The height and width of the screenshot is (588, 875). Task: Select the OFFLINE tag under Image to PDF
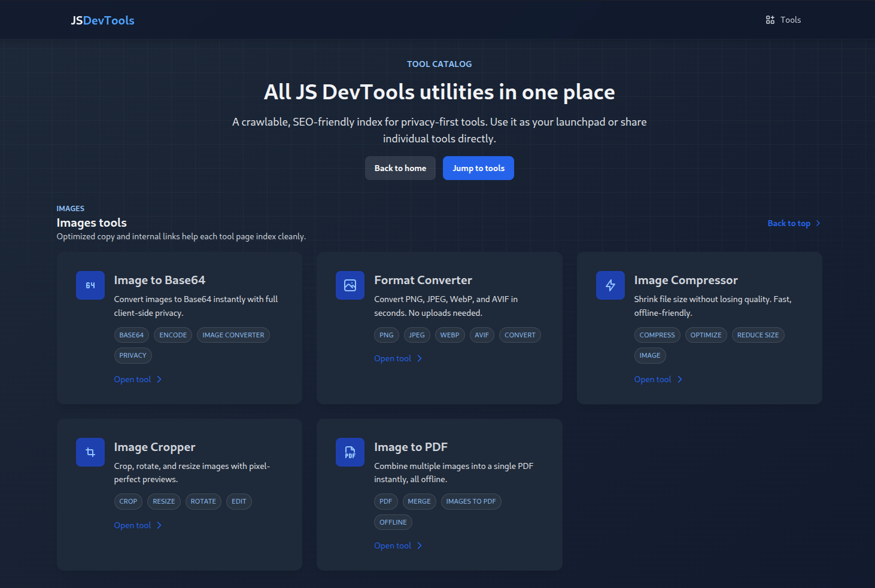click(393, 522)
